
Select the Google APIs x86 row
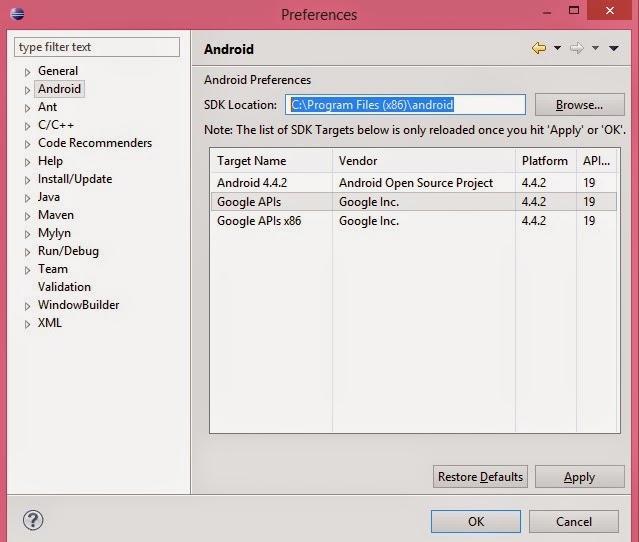[x=414, y=221]
